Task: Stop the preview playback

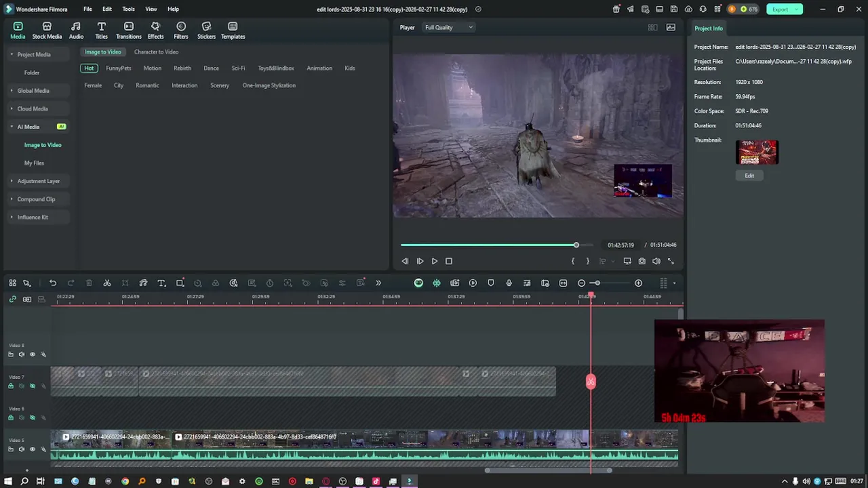Action: click(x=449, y=261)
